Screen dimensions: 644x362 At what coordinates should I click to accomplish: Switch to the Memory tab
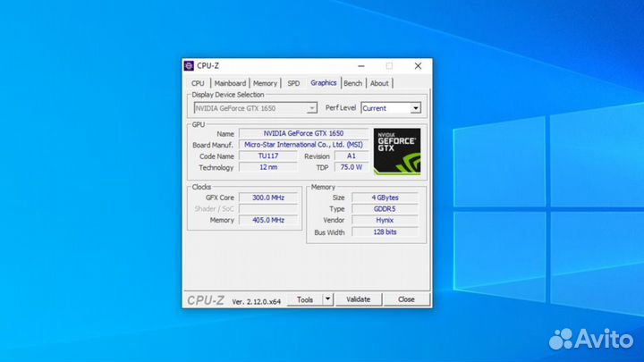(265, 83)
